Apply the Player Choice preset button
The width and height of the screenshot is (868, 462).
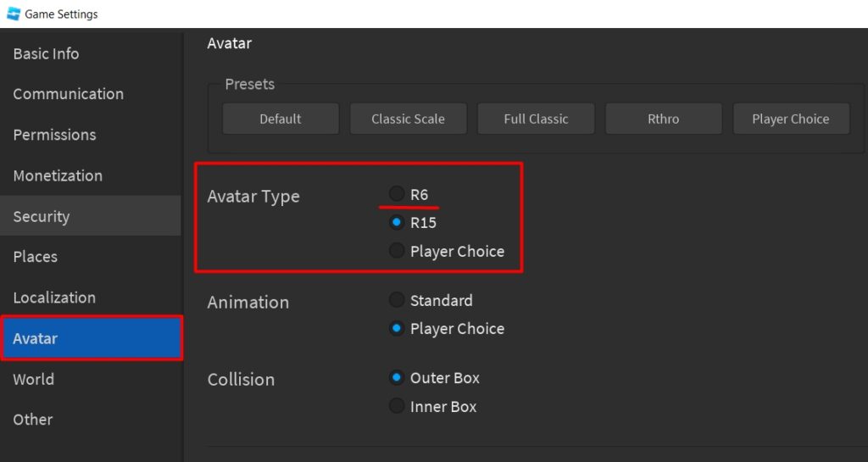[x=791, y=119]
